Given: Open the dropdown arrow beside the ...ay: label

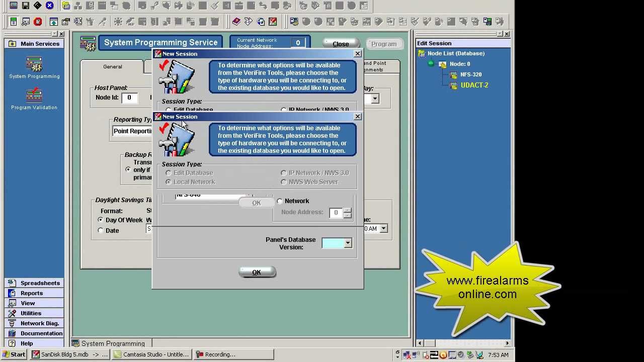Looking at the screenshot, I should [x=375, y=99].
